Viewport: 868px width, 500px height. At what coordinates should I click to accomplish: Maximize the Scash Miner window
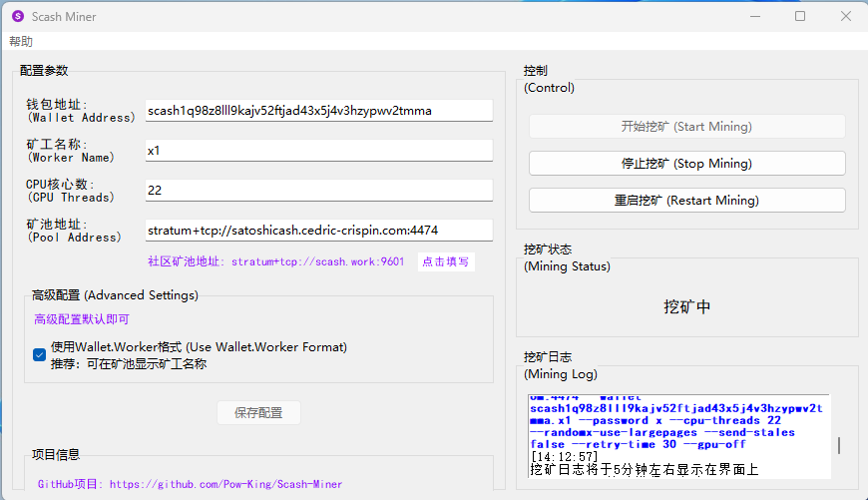(800, 17)
